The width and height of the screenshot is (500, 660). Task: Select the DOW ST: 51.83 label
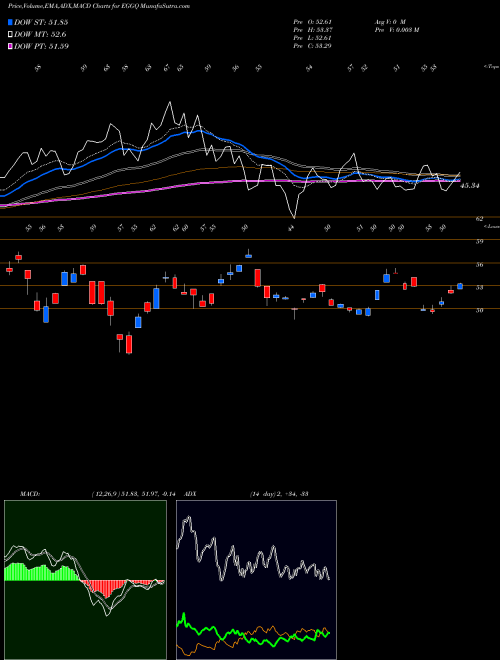click(x=41, y=23)
